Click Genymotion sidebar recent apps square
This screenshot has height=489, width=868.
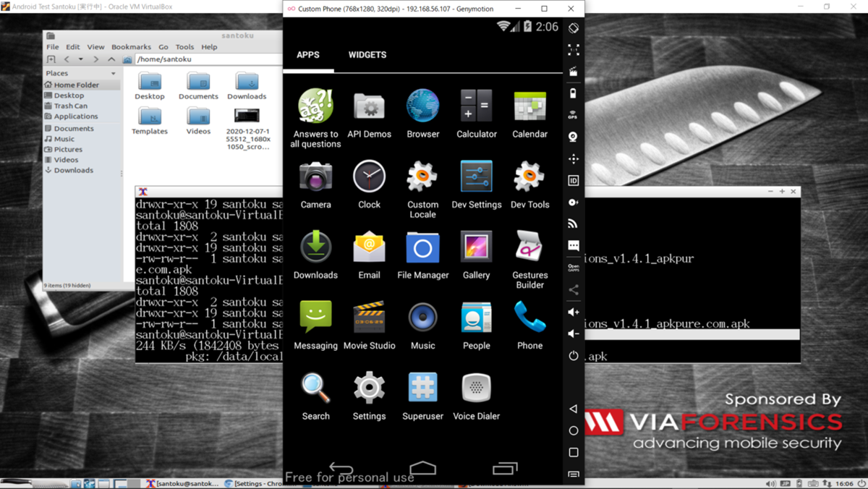tap(574, 452)
